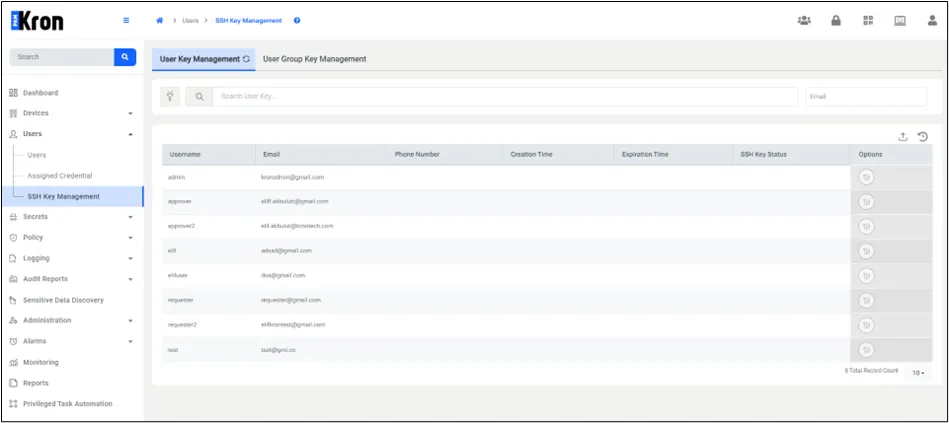Expand the Logging menu
This screenshot has width=949, height=423.
tap(131, 259)
